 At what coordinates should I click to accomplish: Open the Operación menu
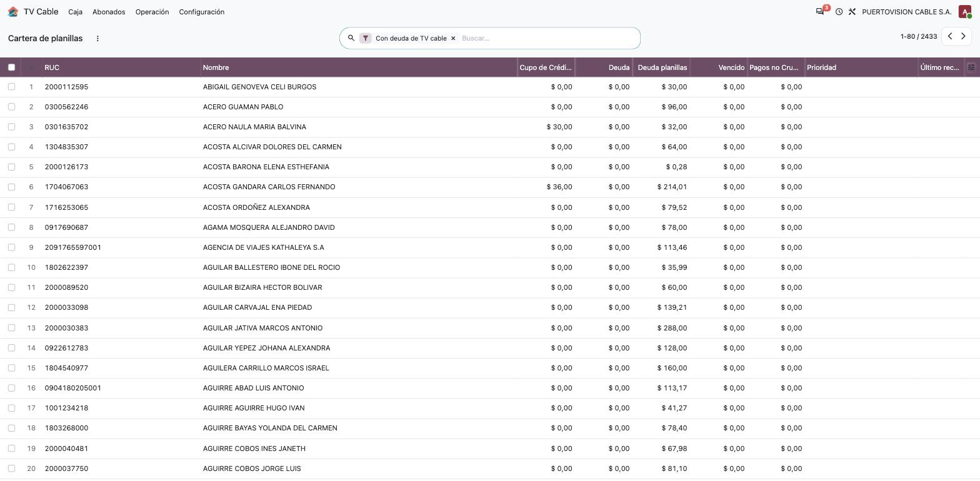point(152,12)
